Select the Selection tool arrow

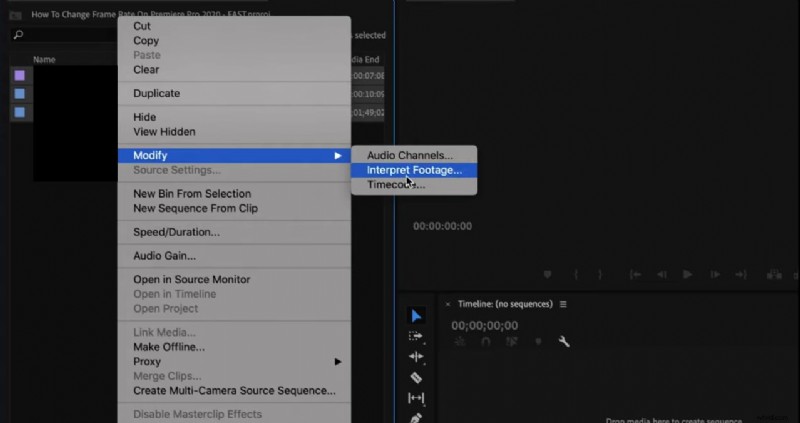416,316
